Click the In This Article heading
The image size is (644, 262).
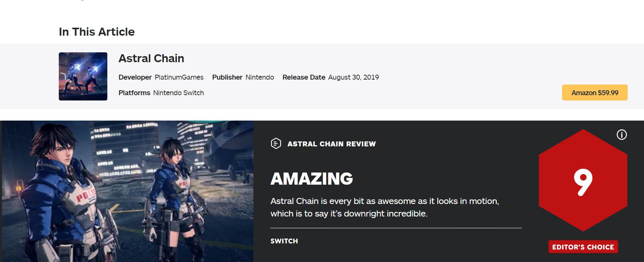[x=97, y=32]
